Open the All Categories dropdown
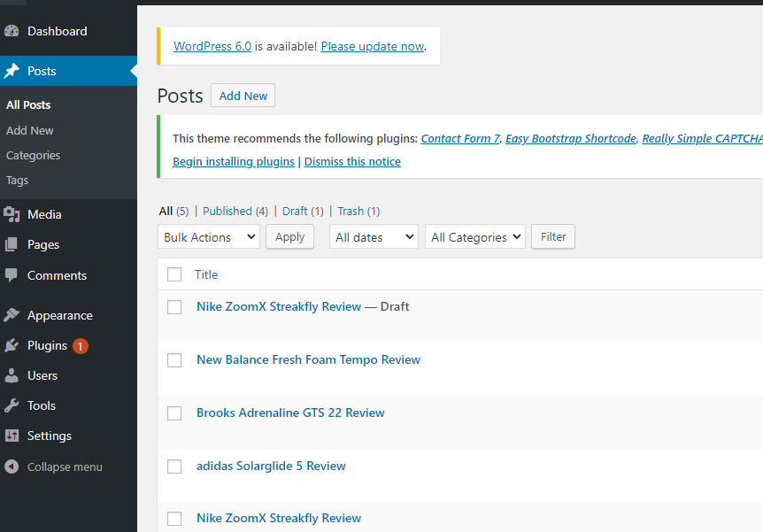Viewport: 763px width, 532px height. pos(475,237)
